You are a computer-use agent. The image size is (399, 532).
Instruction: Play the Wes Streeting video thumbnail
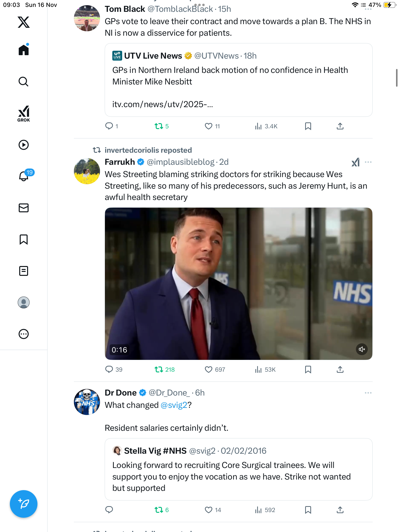tap(238, 283)
